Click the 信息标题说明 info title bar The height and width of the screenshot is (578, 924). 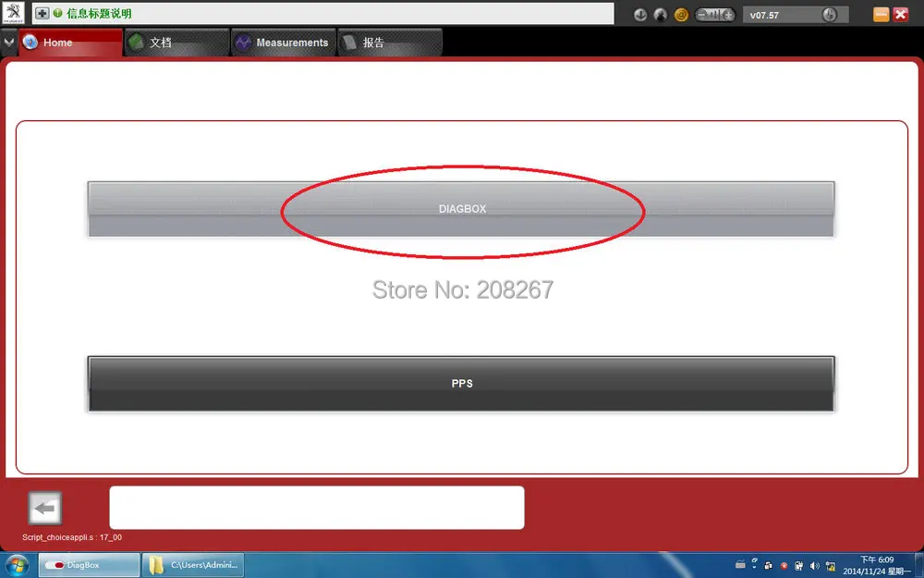[x=322, y=13]
